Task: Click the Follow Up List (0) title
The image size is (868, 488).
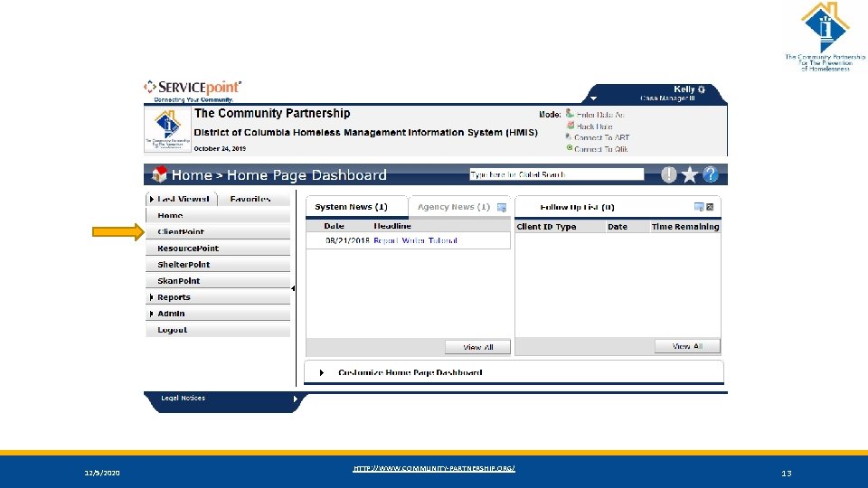Action: tap(577, 207)
